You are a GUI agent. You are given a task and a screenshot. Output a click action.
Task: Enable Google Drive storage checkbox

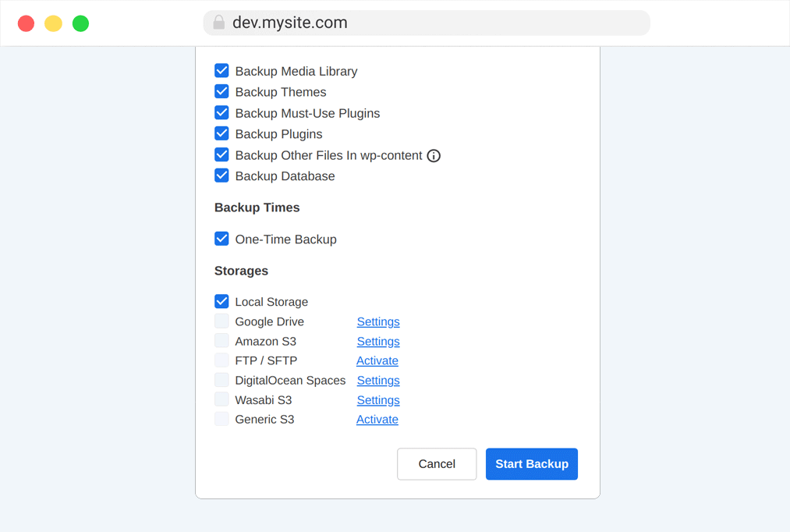[x=221, y=321]
